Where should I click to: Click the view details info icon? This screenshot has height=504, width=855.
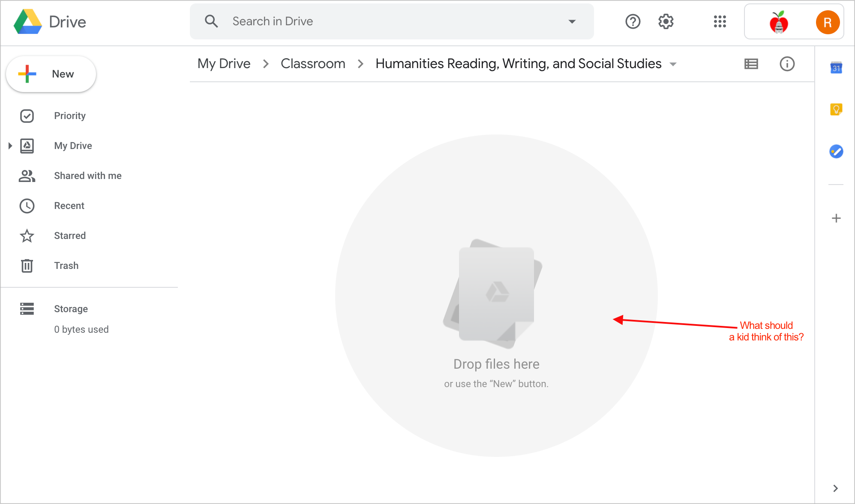coord(787,64)
